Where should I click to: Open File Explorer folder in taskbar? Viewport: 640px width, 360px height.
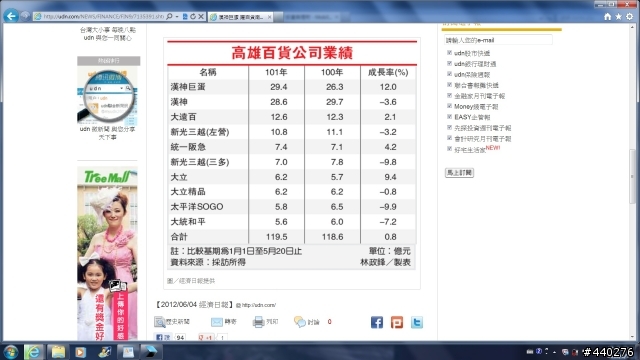(58, 352)
